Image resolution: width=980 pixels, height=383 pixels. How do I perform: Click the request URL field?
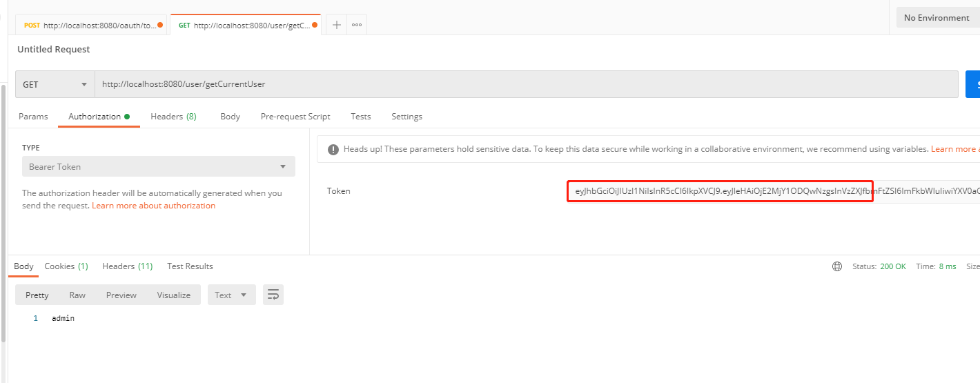click(x=527, y=84)
